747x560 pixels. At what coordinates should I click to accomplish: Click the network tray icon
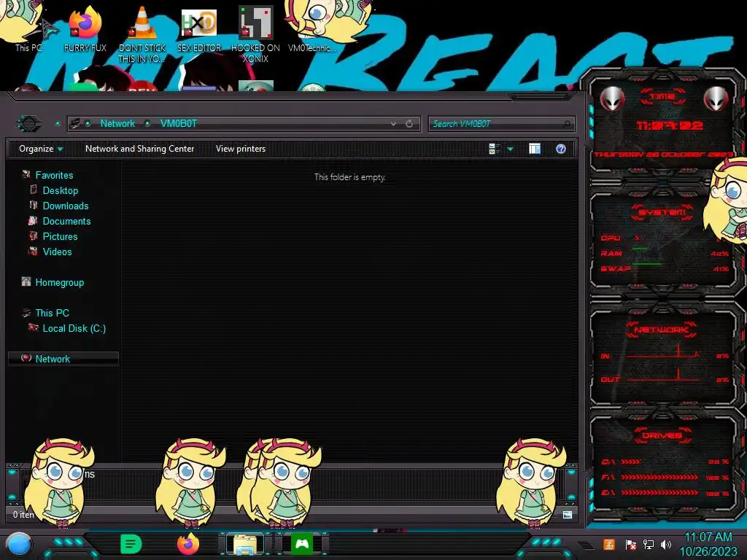[649, 544]
